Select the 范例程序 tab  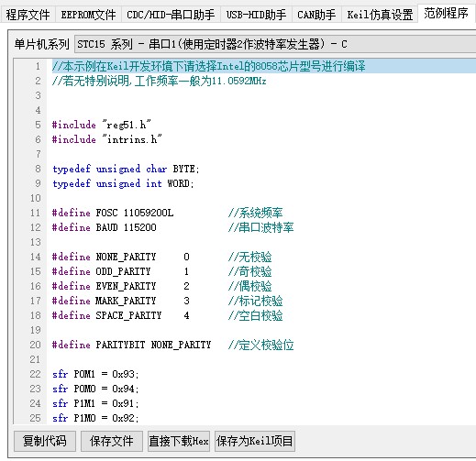(446, 13)
